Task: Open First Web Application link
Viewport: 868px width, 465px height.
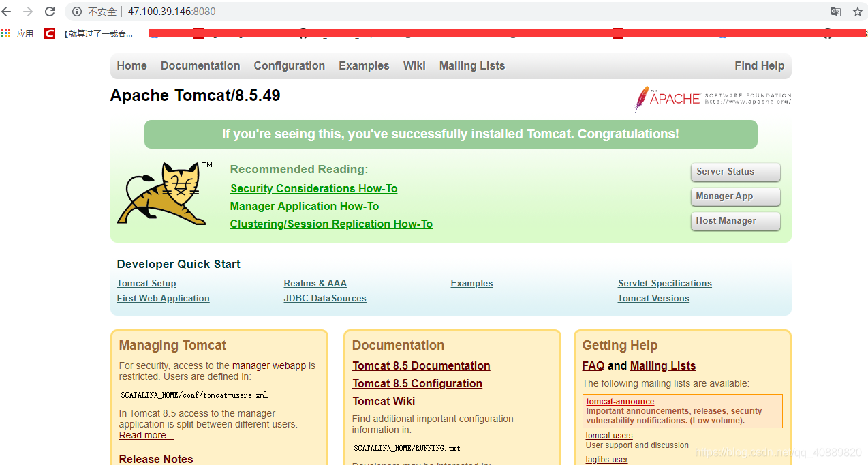Action: point(163,298)
